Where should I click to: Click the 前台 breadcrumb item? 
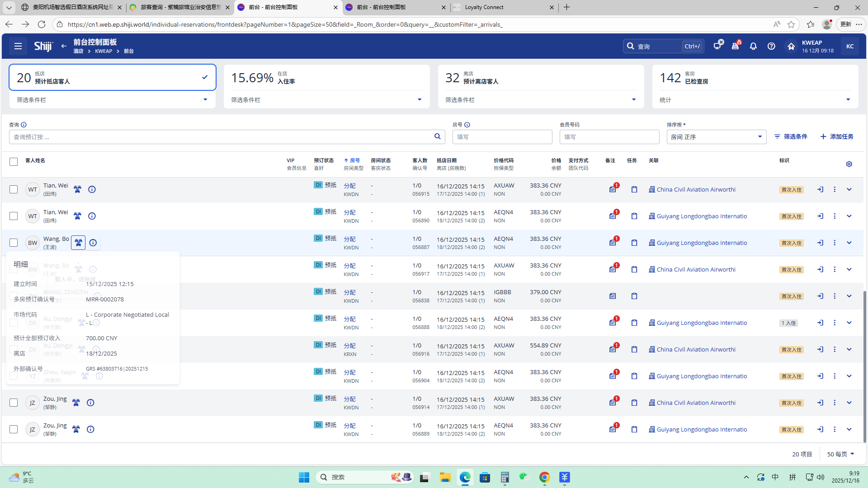[129, 52]
